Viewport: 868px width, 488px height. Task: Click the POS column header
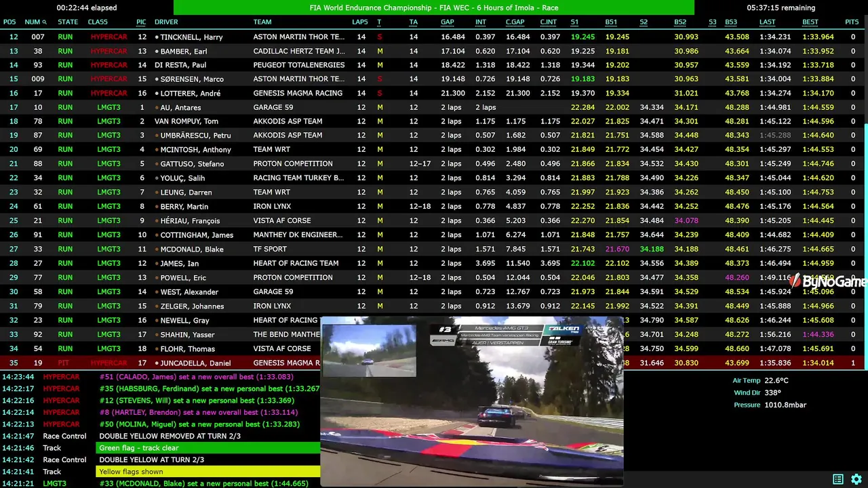(x=9, y=22)
